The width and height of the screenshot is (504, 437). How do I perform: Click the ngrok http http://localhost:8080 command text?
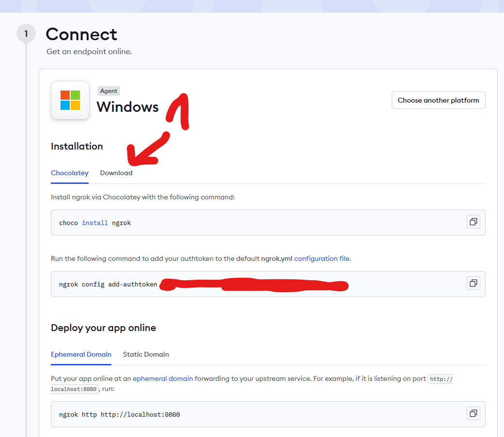pyautogui.click(x=120, y=415)
